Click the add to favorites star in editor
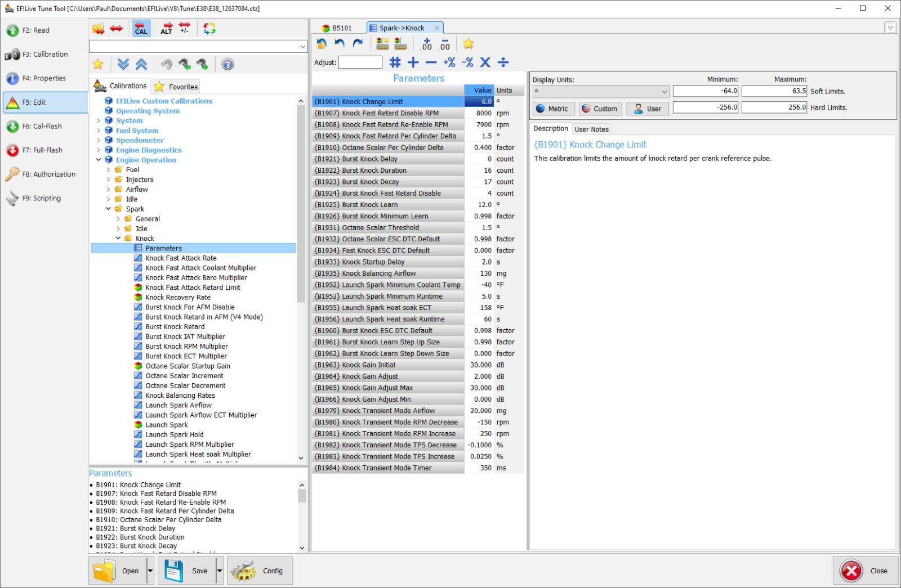The width and height of the screenshot is (901, 588). [469, 43]
